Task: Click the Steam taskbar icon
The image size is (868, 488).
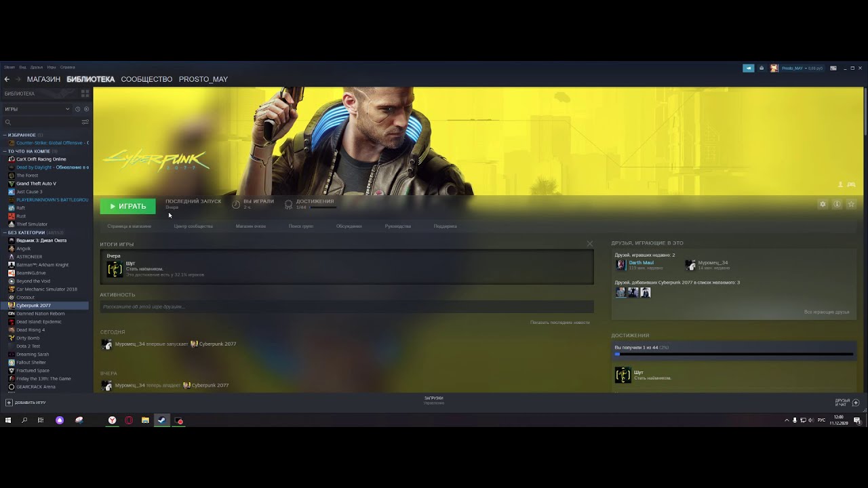Action: [161, 421]
